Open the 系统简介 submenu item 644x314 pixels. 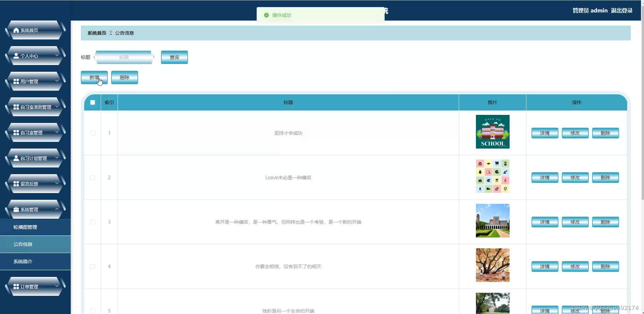click(x=35, y=261)
